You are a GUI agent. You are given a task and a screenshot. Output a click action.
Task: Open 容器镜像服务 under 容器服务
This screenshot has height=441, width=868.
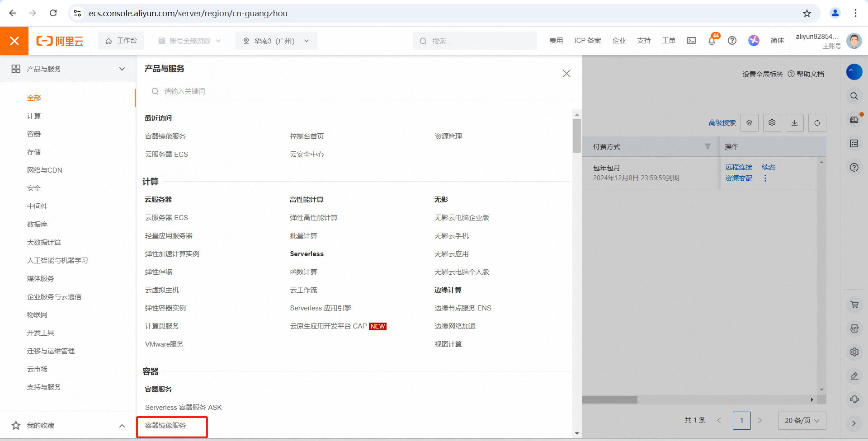click(165, 425)
